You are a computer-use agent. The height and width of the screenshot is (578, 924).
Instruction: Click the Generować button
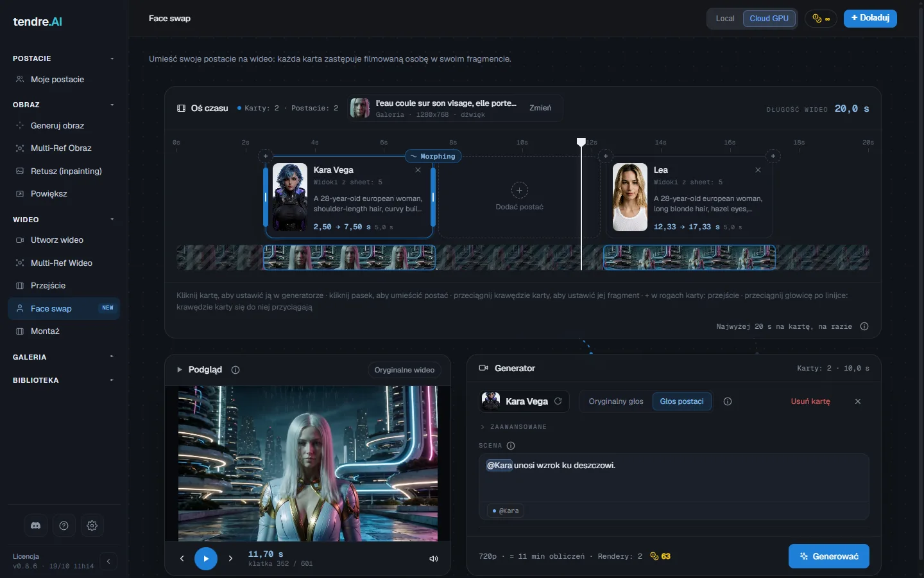point(828,556)
